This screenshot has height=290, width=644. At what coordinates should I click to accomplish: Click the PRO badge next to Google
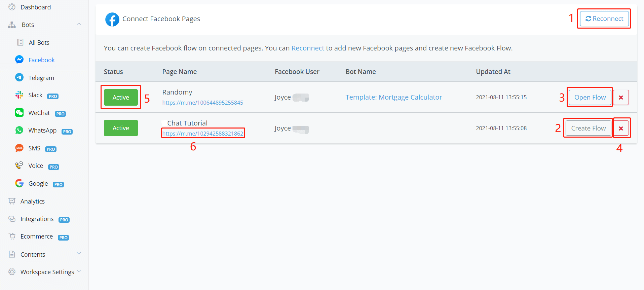pyautogui.click(x=59, y=184)
